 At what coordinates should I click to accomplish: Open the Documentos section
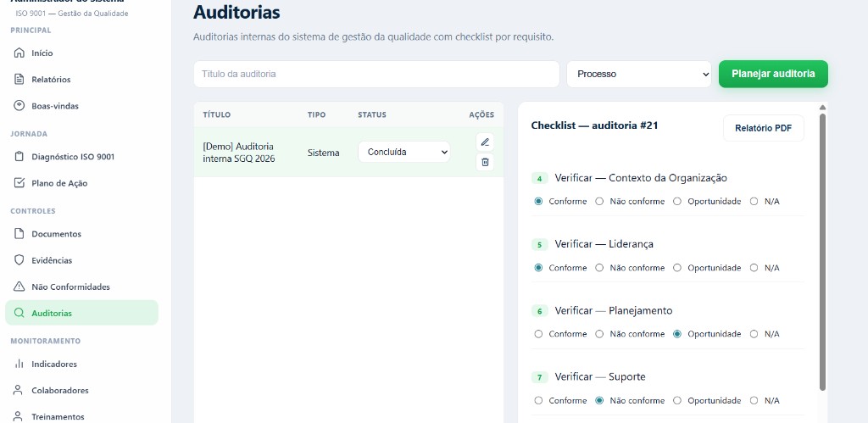pos(82,234)
